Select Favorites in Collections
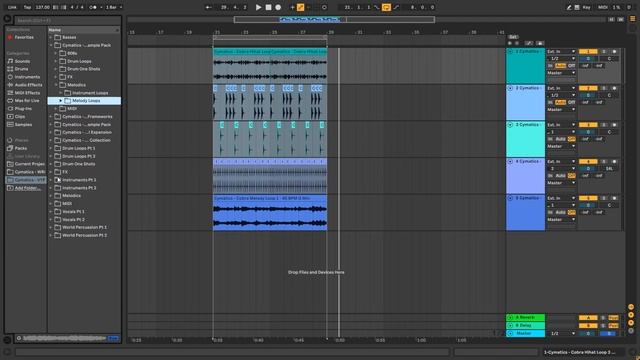 coord(24,37)
